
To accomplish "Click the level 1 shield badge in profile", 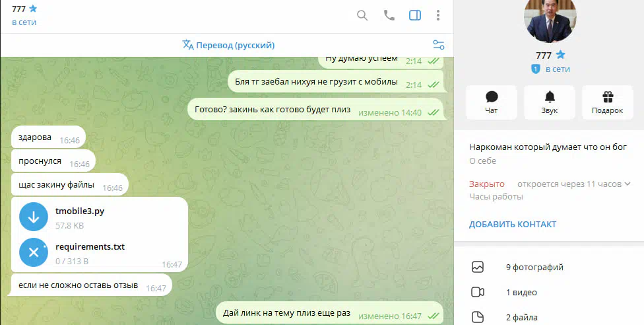I will click(x=535, y=69).
